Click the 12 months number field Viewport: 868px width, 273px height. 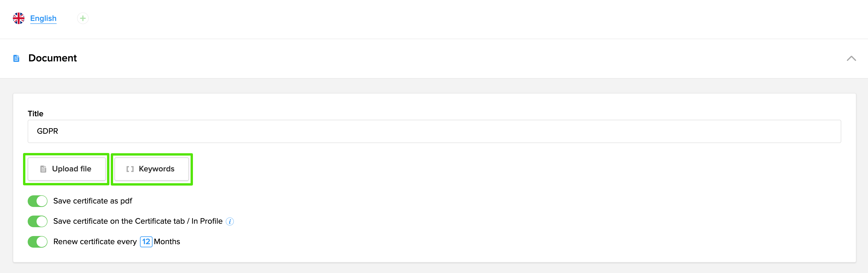coord(146,242)
